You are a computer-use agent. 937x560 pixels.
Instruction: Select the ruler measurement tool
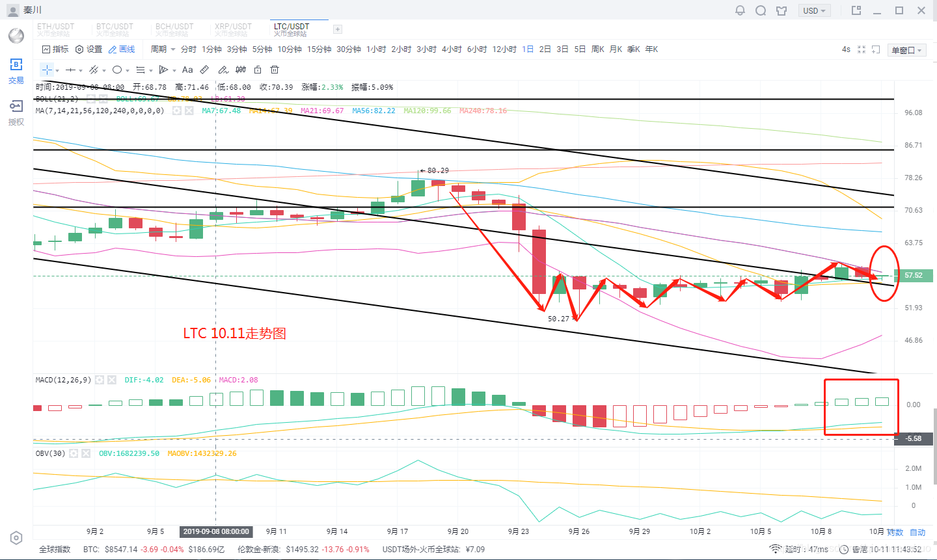(x=204, y=70)
